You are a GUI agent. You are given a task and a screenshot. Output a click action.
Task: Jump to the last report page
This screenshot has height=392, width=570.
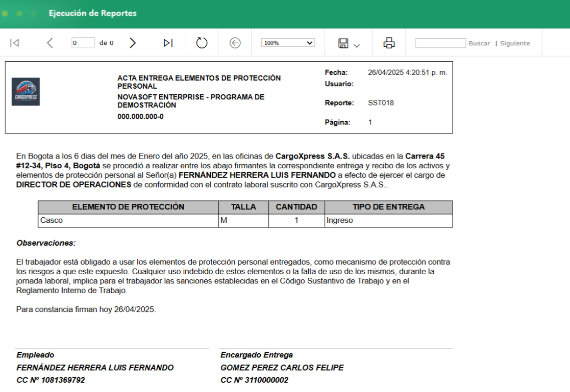[168, 43]
